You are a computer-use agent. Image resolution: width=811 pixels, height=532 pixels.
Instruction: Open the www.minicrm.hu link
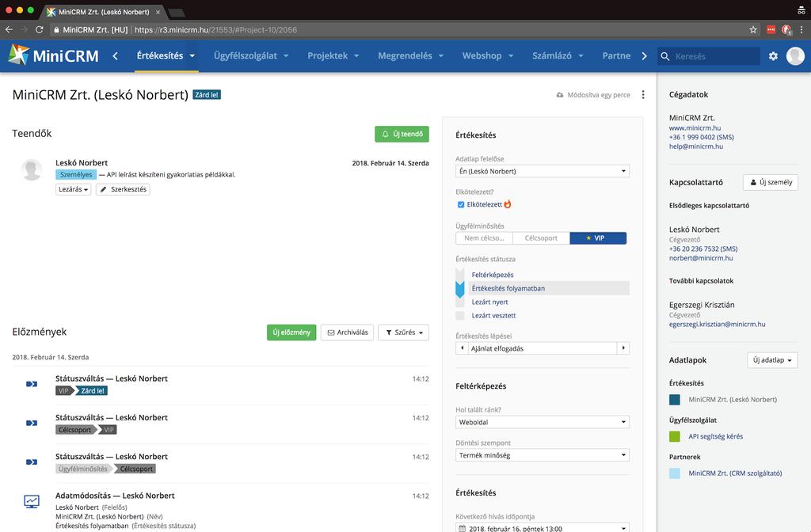695,128
